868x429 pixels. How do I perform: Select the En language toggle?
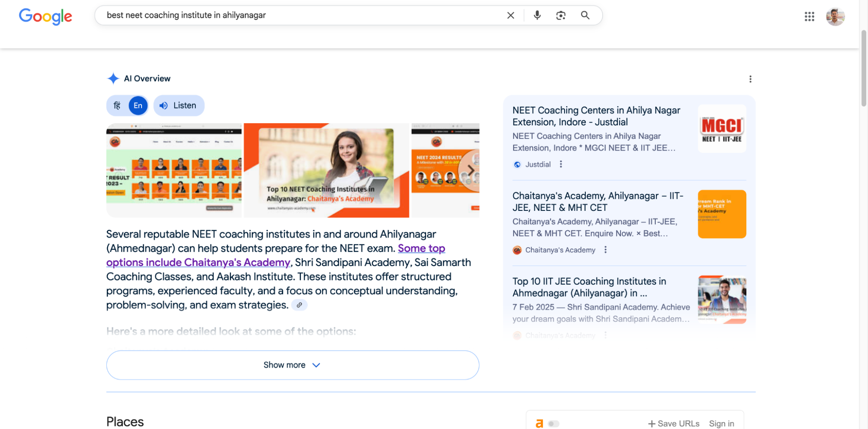coord(138,105)
